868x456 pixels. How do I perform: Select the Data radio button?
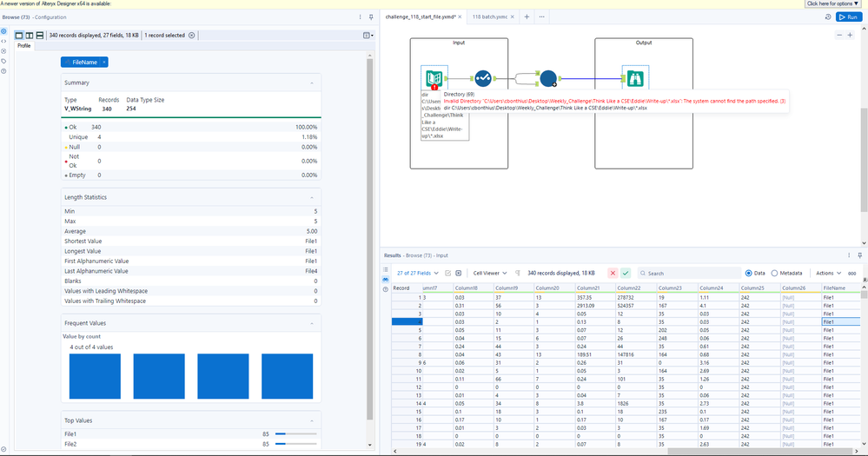point(748,273)
